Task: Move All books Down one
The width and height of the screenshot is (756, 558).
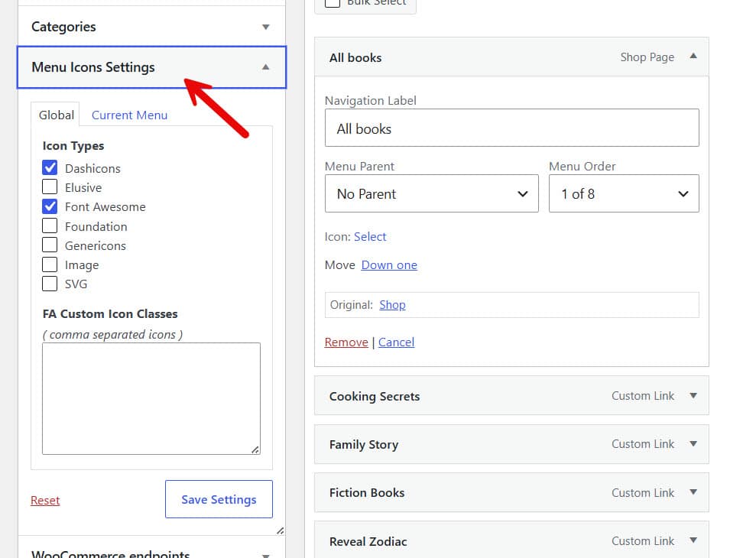Action: point(389,265)
